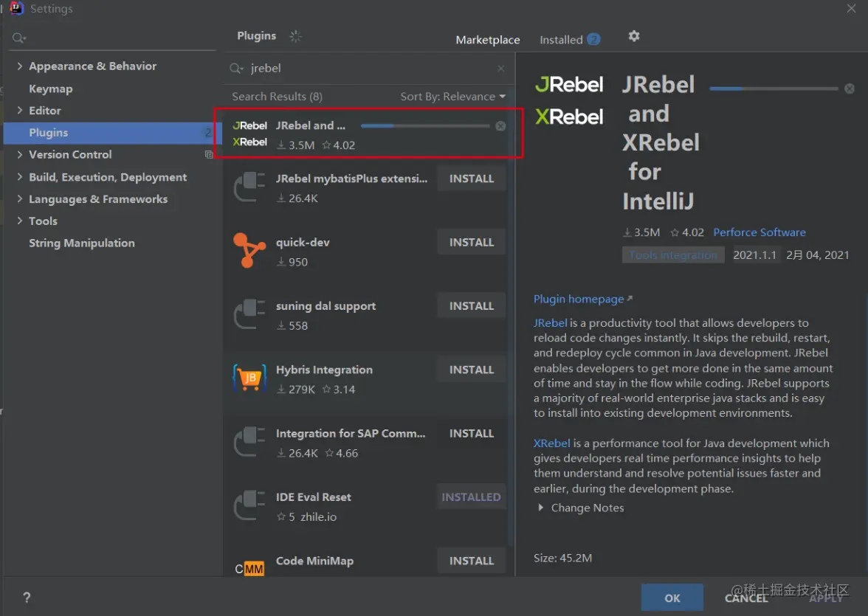Install the Code MiniMap plugin
Image resolution: width=868 pixels, height=616 pixels.
[472, 561]
